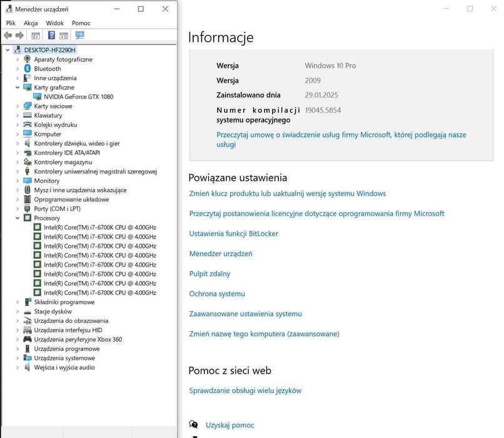
Task: Click the Informacje heading
Action: [x=221, y=38]
